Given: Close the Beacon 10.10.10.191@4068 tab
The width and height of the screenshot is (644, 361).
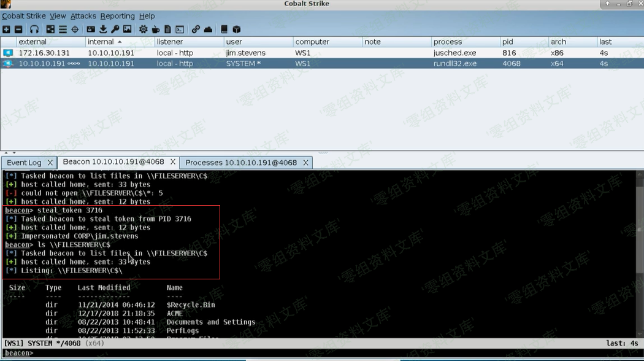Looking at the screenshot, I should pos(173,162).
